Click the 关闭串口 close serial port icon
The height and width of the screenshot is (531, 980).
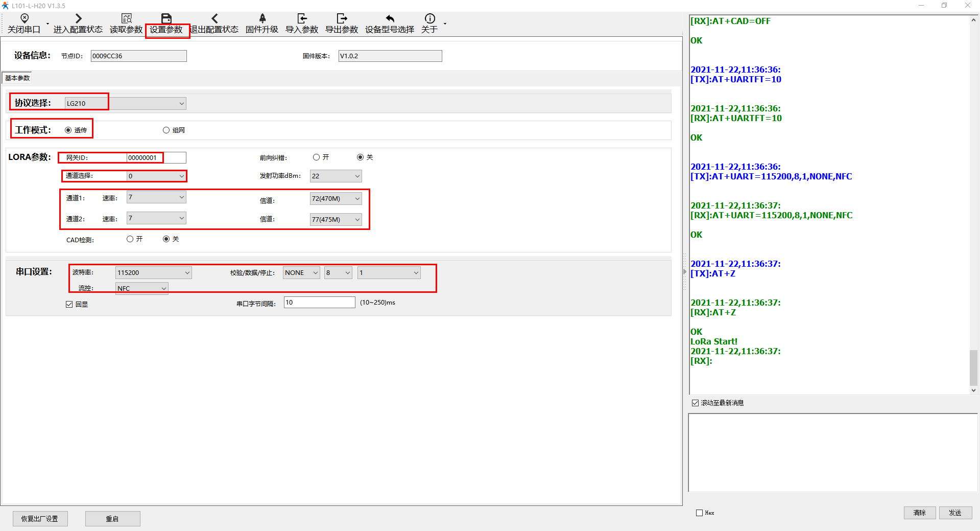24,19
